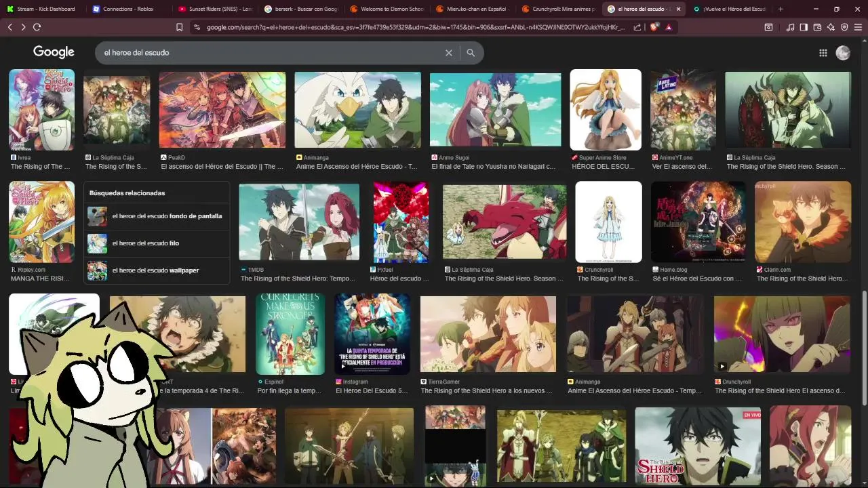Open a new tab with plus button
This screenshot has height=488, width=868.
[x=781, y=9]
